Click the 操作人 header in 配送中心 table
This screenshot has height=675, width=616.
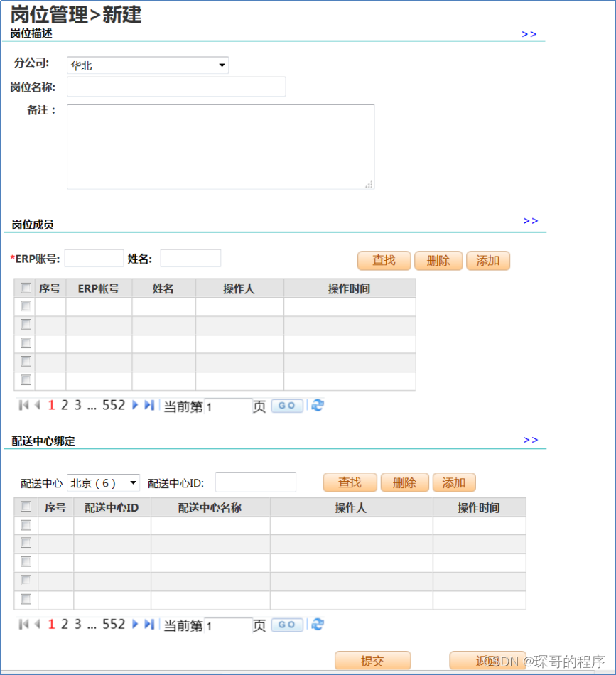coord(351,507)
